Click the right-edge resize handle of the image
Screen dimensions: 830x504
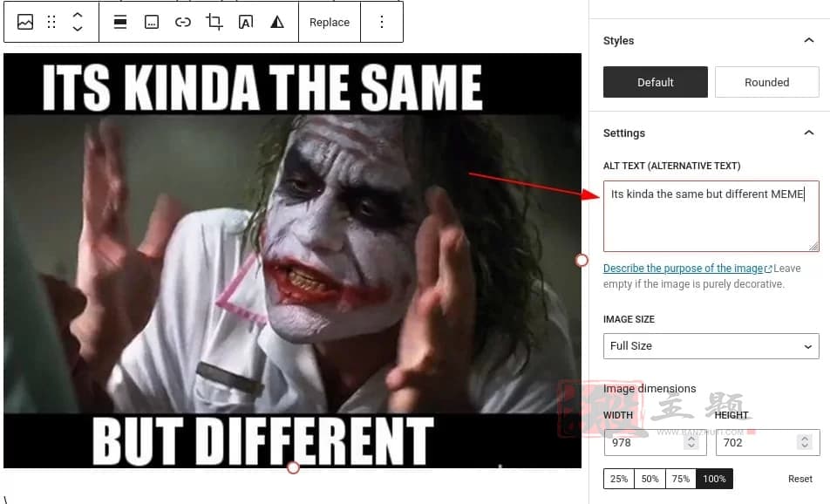coord(582,261)
